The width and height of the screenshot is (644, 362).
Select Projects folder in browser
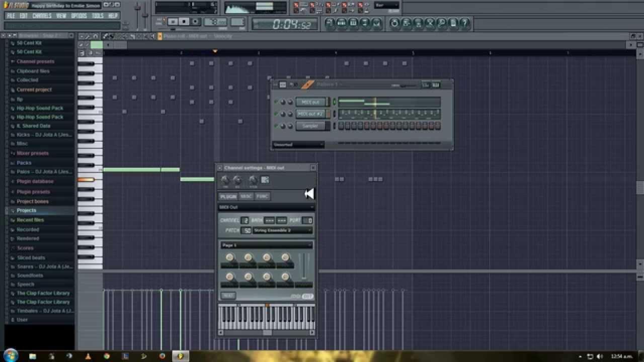(26, 210)
